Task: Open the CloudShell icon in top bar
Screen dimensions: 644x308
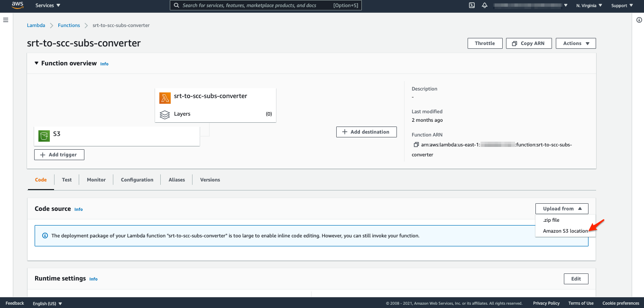Action: (472, 6)
